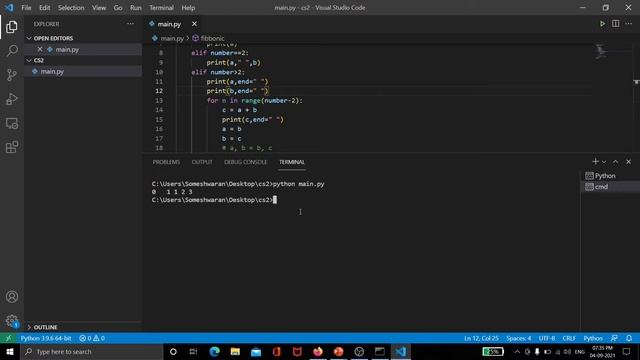This screenshot has width=640, height=360.
Task: Click the Type here to search box
Action: (92, 351)
